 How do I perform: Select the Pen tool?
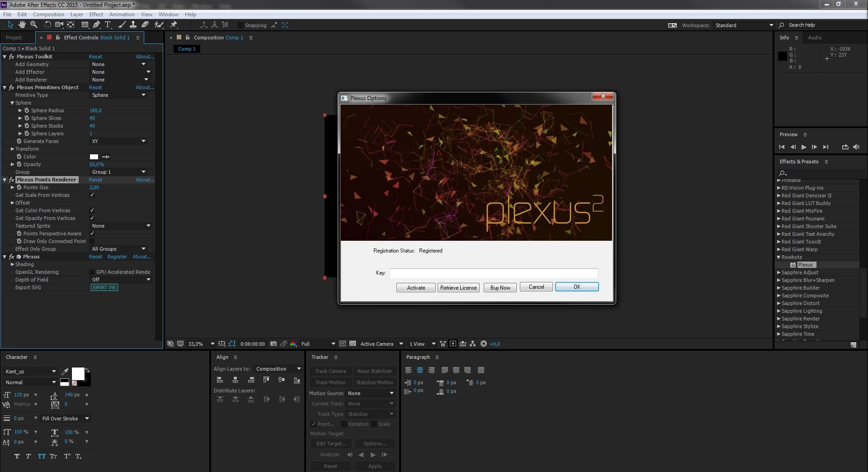click(x=96, y=24)
